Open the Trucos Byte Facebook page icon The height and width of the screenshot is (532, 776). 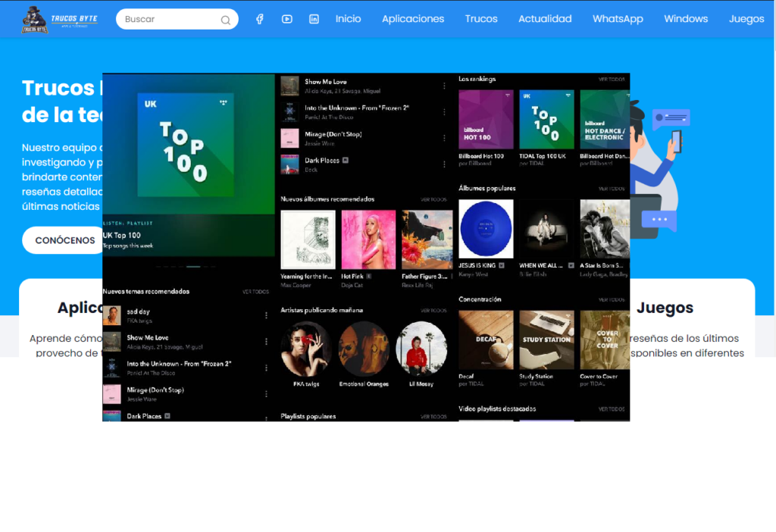[260, 19]
